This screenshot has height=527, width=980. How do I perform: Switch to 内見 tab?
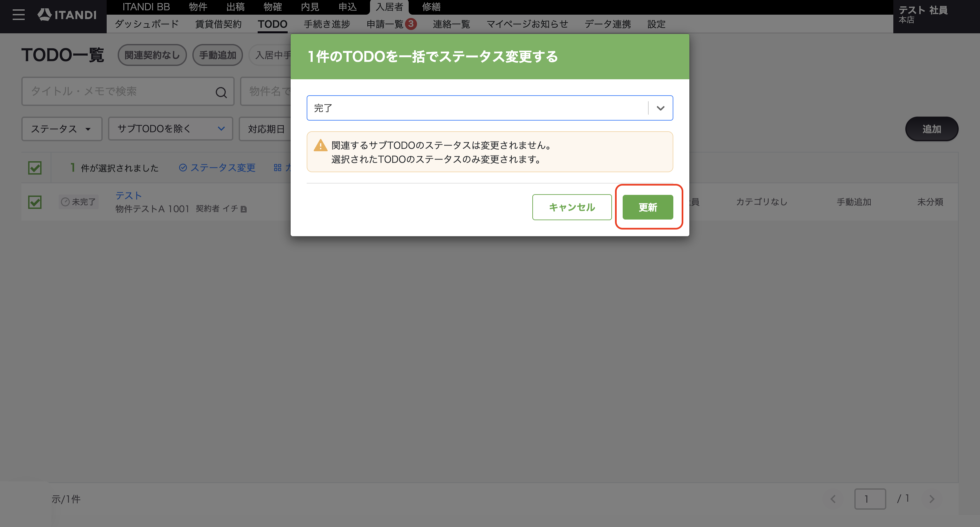tap(310, 7)
